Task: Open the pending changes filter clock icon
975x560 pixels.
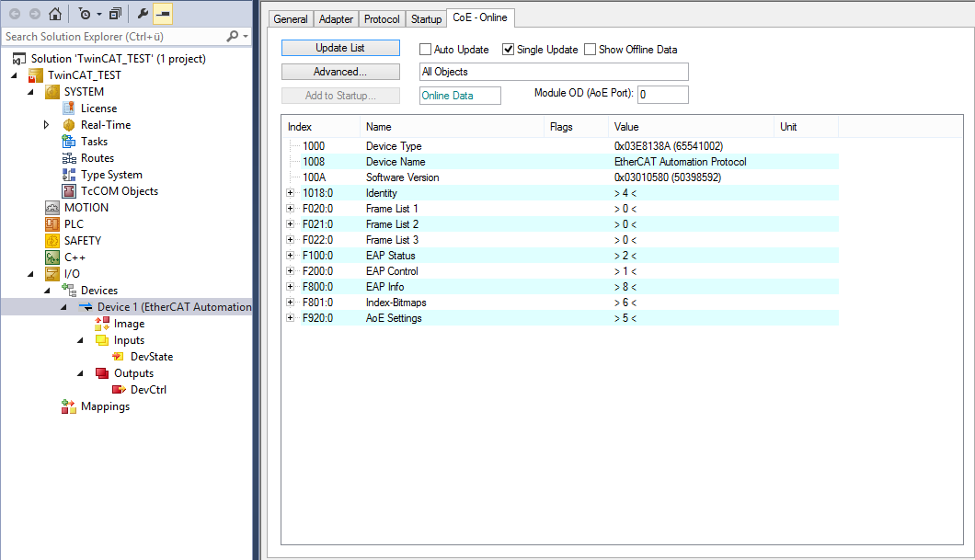Action: pos(86,14)
